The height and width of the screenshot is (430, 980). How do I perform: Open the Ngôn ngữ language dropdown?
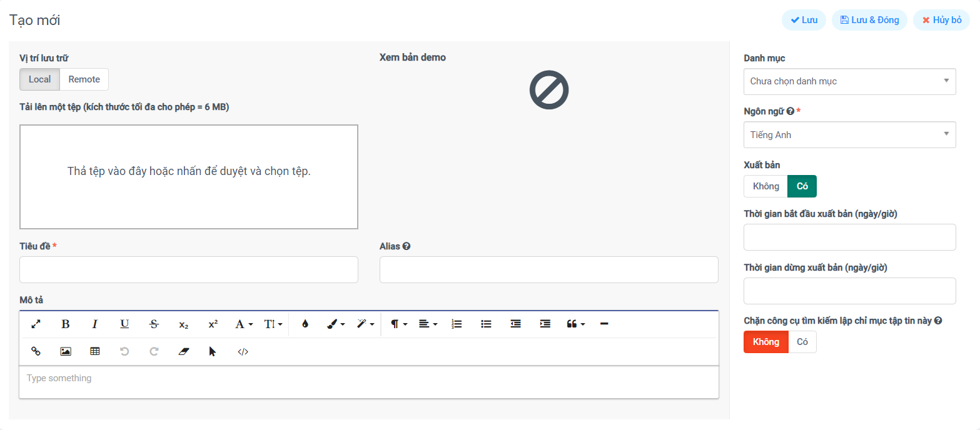[849, 135]
